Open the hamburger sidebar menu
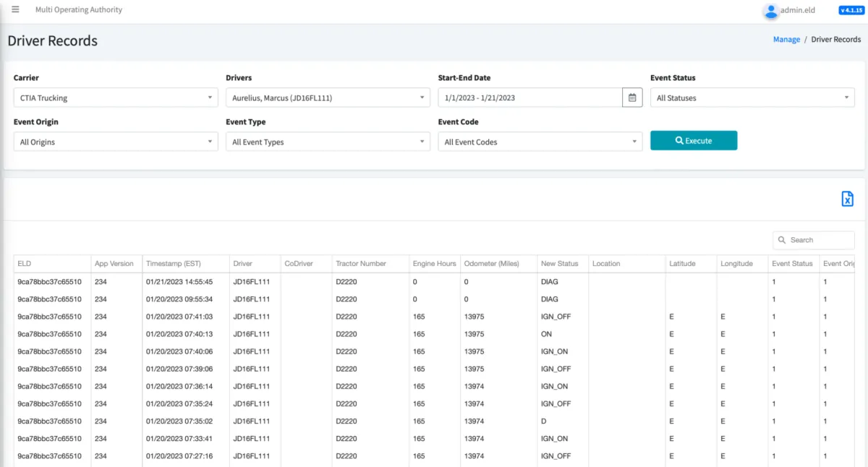This screenshot has height=467, width=868. click(x=15, y=9)
